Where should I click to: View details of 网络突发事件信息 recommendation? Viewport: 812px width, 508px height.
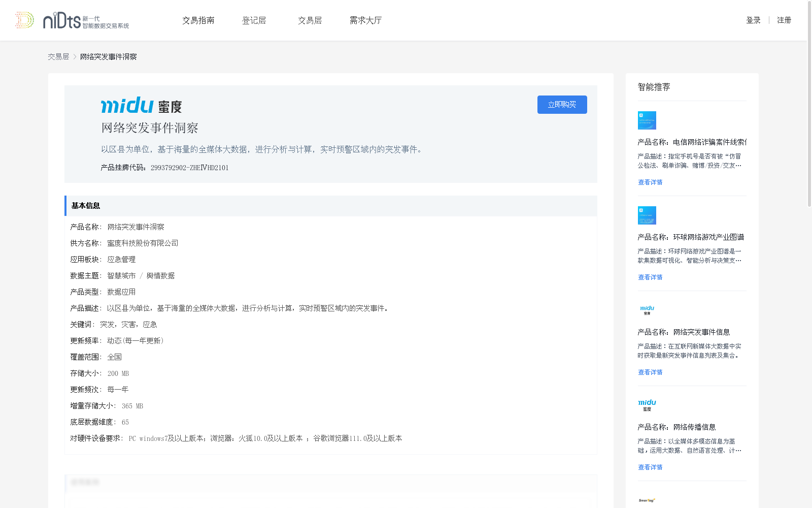[650, 372]
